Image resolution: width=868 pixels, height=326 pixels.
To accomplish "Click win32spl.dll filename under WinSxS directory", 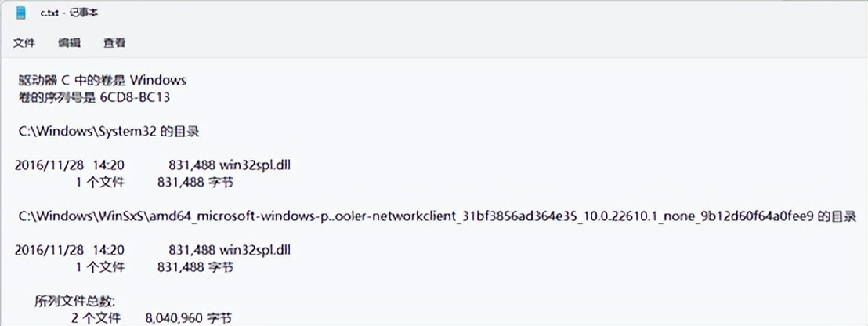I will pos(256,249).
